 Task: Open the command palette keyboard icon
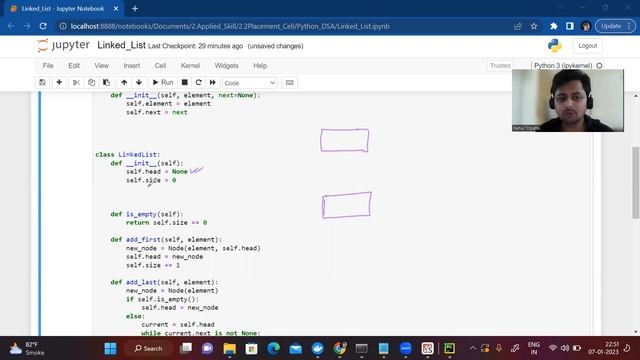(x=289, y=82)
